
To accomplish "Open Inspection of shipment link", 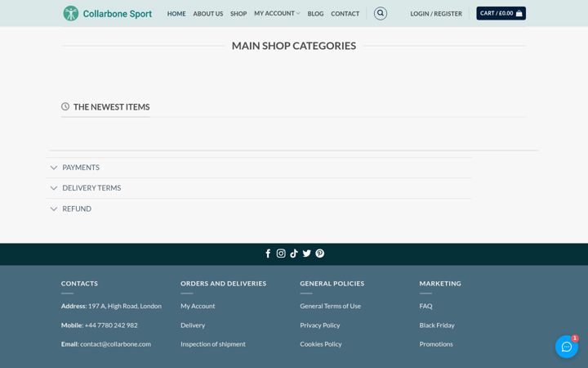I will [x=213, y=344].
